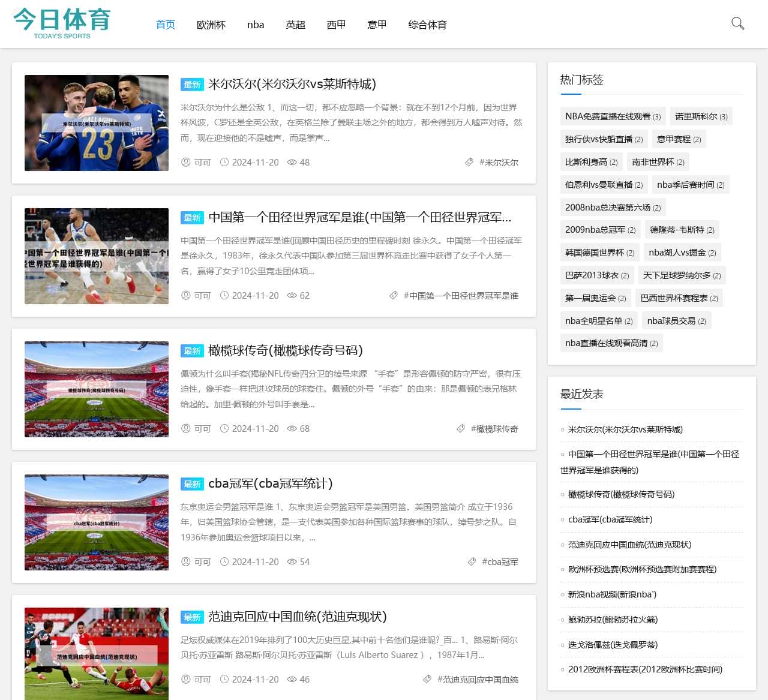Image resolution: width=768 pixels, height=700 pixels.
Task: Click the tag icon beside #米尔沃尔
Action: point(469,162)
